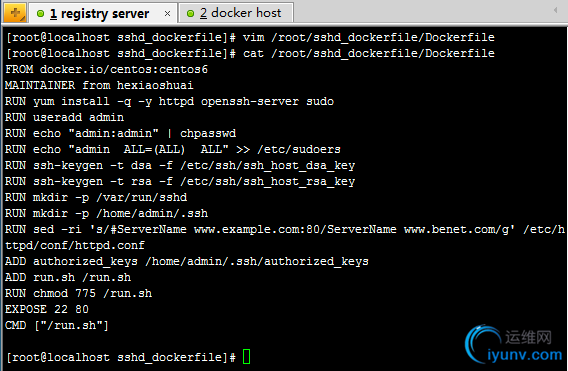This screenshot has height=371, width=568.
Task: Click the cat Dockerfile command line
Action: coord(250,54)
